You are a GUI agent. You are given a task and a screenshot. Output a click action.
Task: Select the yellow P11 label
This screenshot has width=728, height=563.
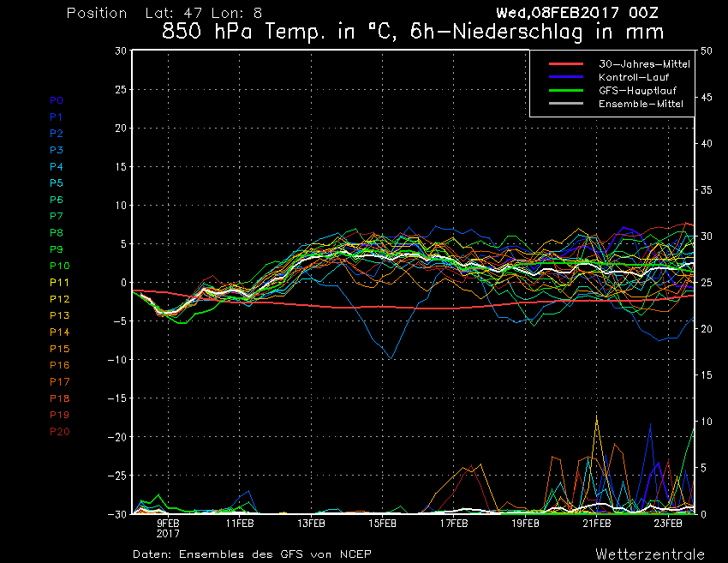coord(59,283)
